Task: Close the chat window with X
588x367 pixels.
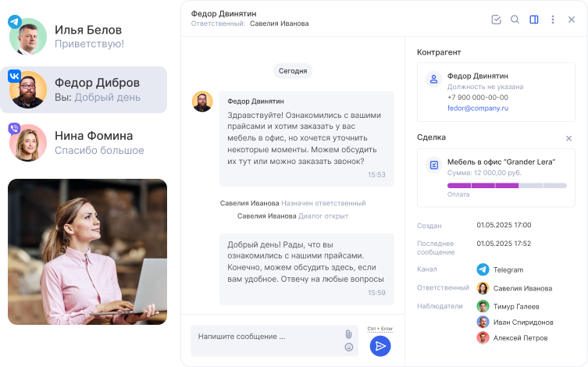Action: [572, 20]
